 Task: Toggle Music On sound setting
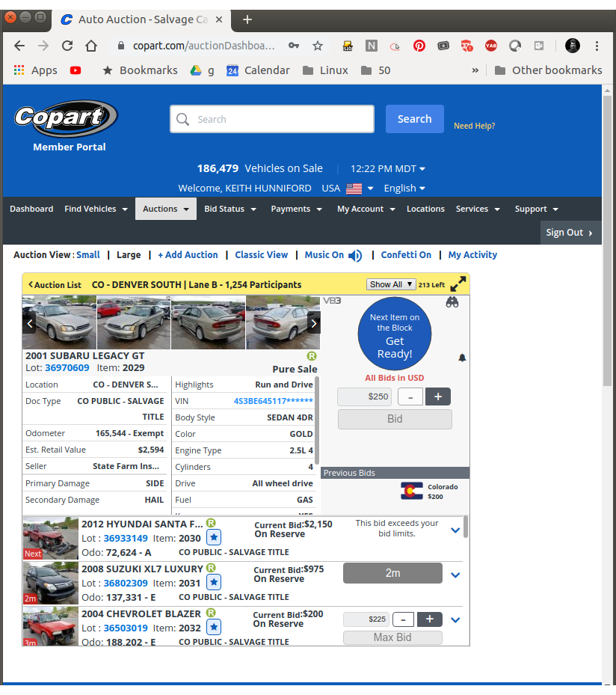click(x=333, y=255)
